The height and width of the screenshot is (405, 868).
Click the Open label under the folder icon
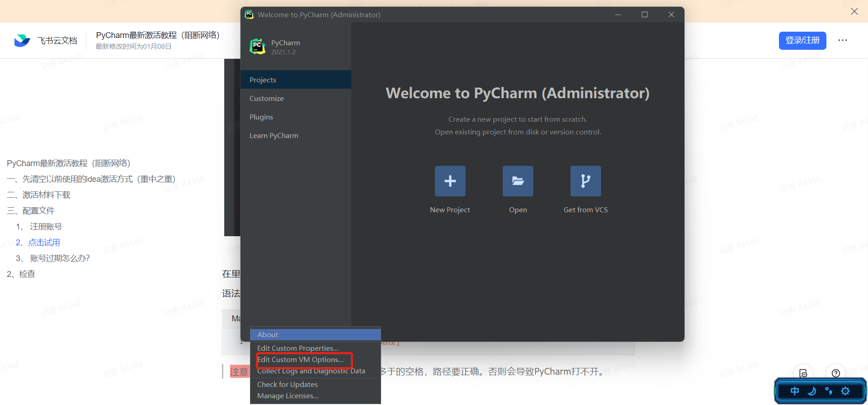coord(518,210)
